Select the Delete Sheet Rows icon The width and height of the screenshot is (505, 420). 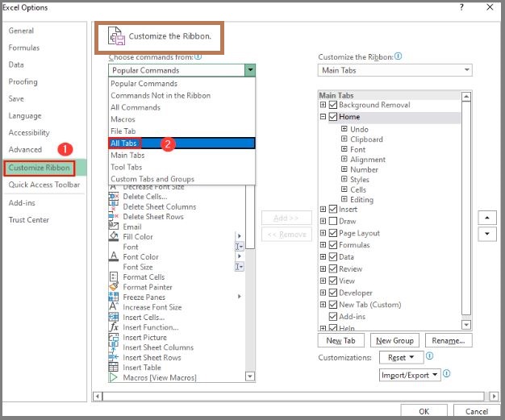[x=114, y=216]
